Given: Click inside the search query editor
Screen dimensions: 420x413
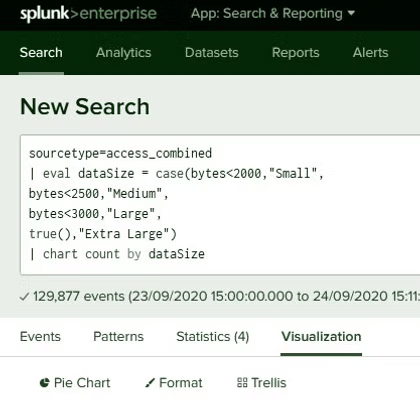Looking at the screenshot, I should point(220,204).
